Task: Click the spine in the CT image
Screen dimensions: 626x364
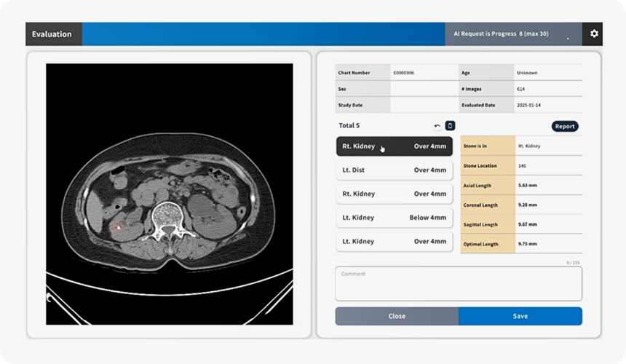Action: [168, 218]
